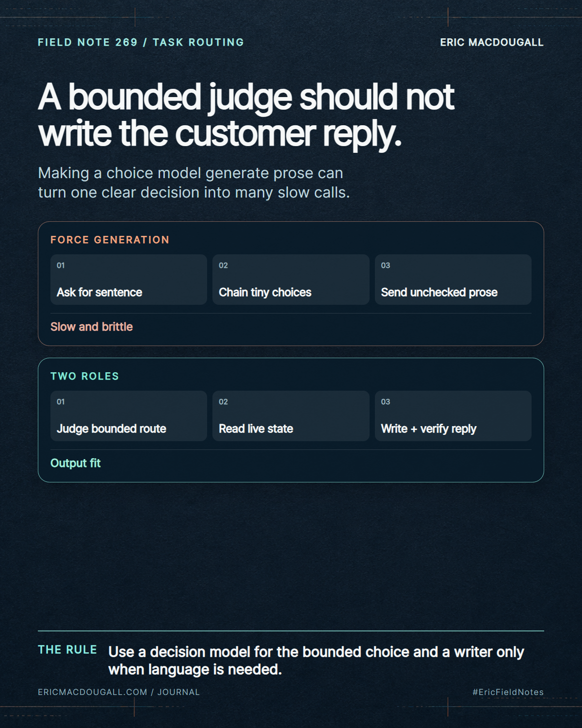Select the 'Judge bounded route' card

click(x=129, y=416)
